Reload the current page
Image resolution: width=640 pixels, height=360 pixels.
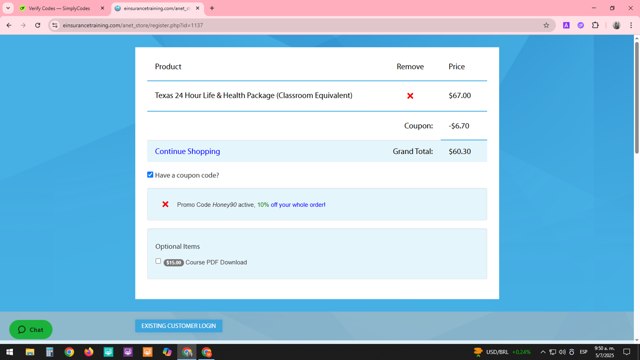pyautogui.click(x=38, y=25)
